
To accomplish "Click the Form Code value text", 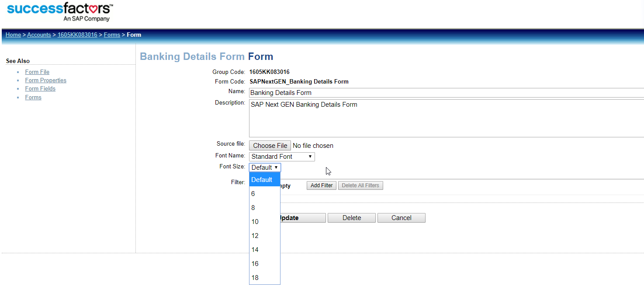I will pos(299,82).
